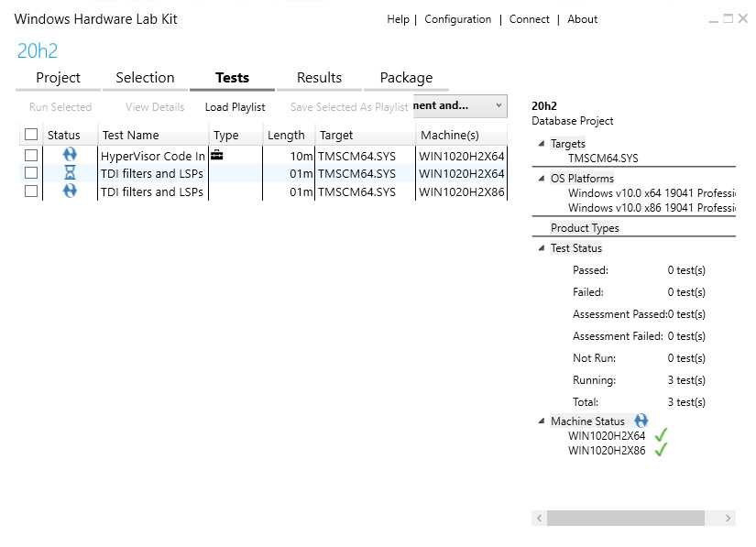Click the Run Selected button
The image size is (756, 547).
(60, 107)
